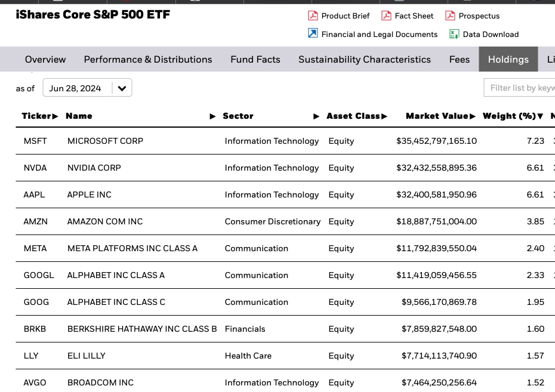Sort by Name column header
This screenshot has height=392, width=555.
coord(79,116)
